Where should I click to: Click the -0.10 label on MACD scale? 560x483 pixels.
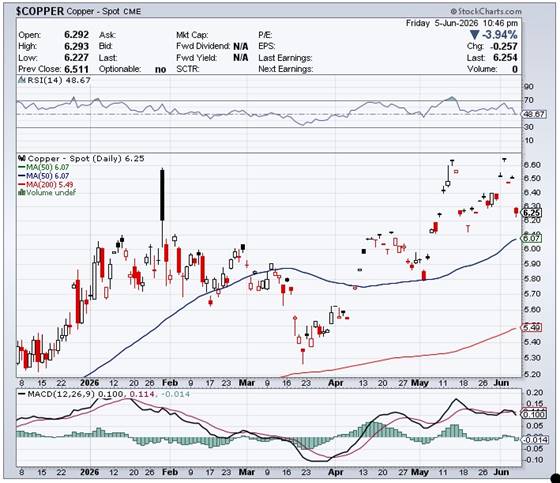pos(533,459)
